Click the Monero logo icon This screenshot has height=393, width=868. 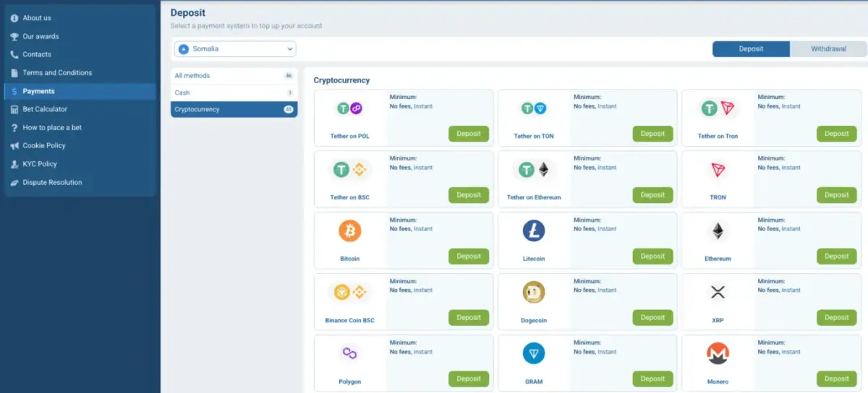coord(718,354)
